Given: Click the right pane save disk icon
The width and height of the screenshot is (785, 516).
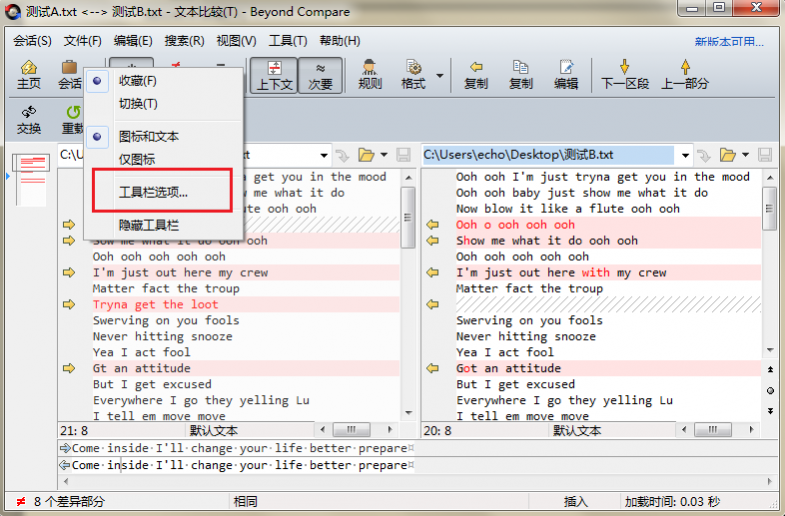Looking at the screenshot, I should (764, 155).
